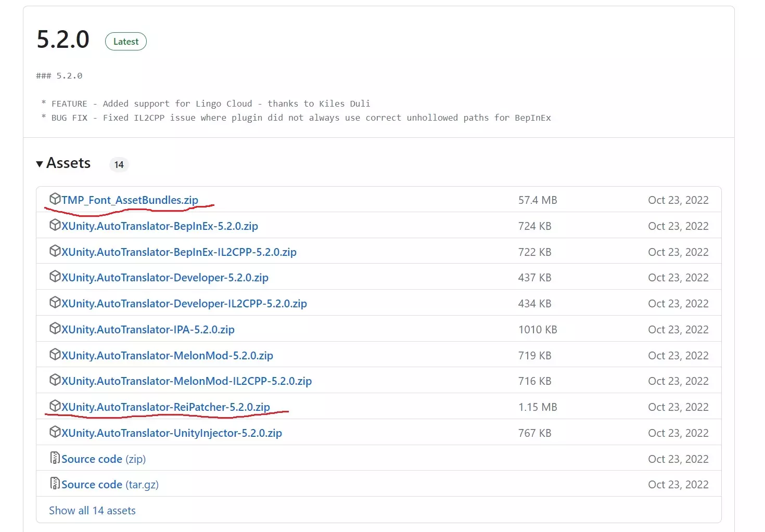Click the 719 KB file size
Image resolution: width=765 pixels, height=532 pixels.
(534, 356)
